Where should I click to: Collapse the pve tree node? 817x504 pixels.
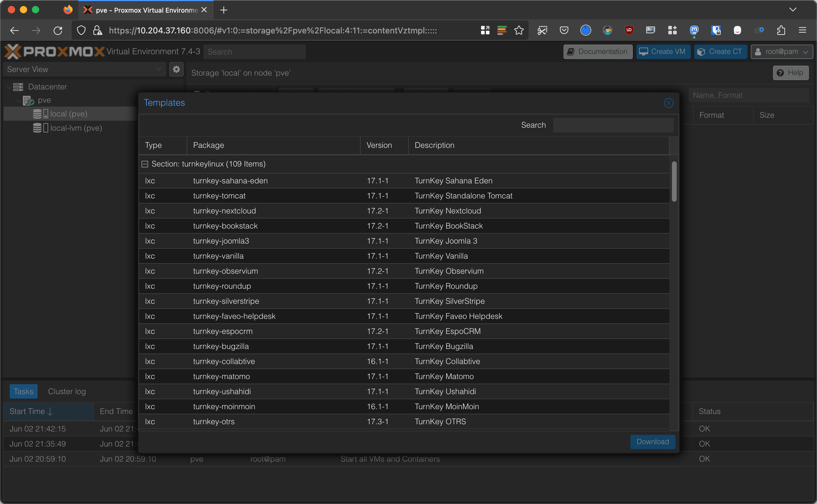pos(19,100)
